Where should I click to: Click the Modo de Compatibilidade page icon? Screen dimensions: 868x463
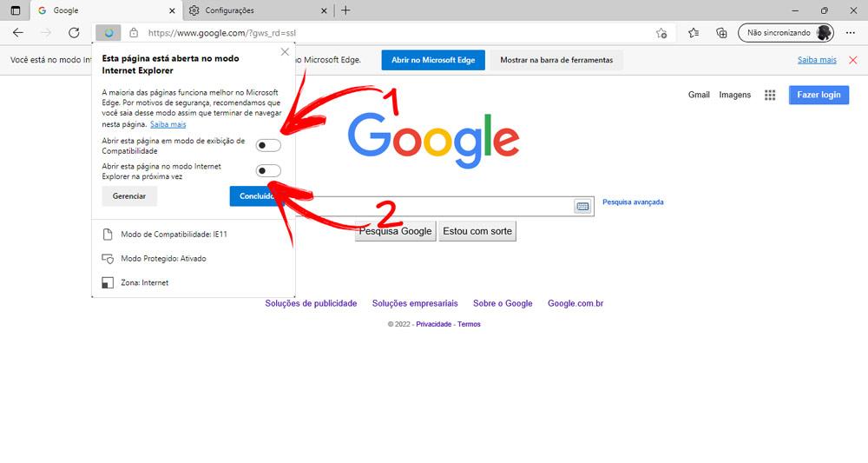[x=108, y=235]
